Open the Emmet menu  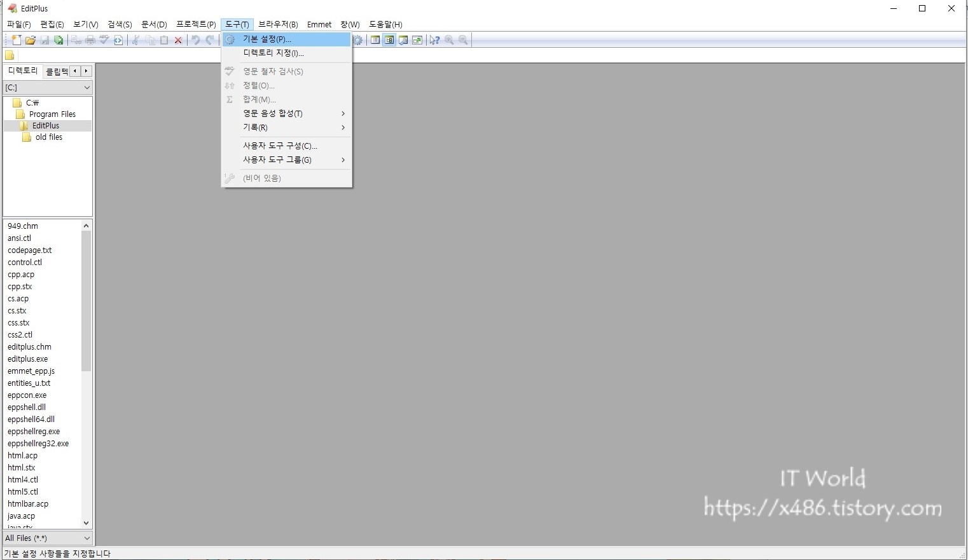pos(319,24)
